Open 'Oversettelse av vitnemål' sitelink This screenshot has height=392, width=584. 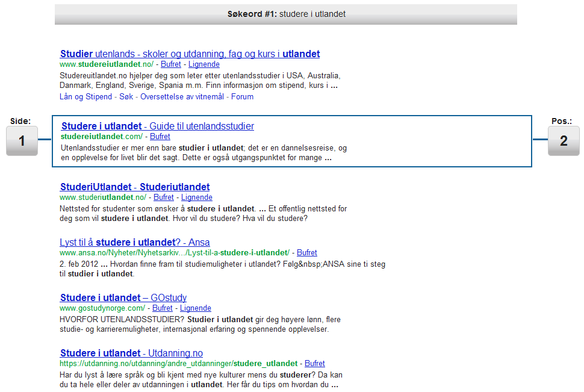click(x=182, y=97)
